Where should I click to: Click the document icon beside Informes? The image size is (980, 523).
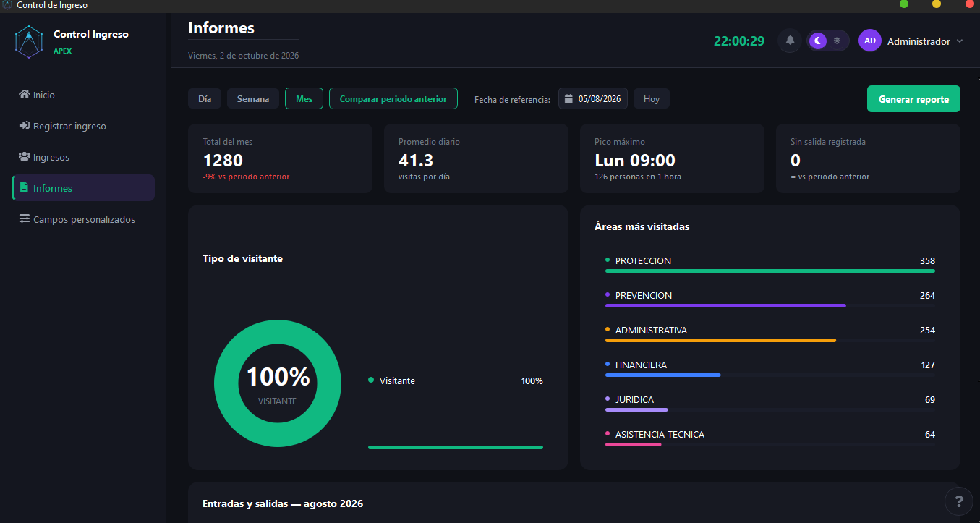[25, 188]
